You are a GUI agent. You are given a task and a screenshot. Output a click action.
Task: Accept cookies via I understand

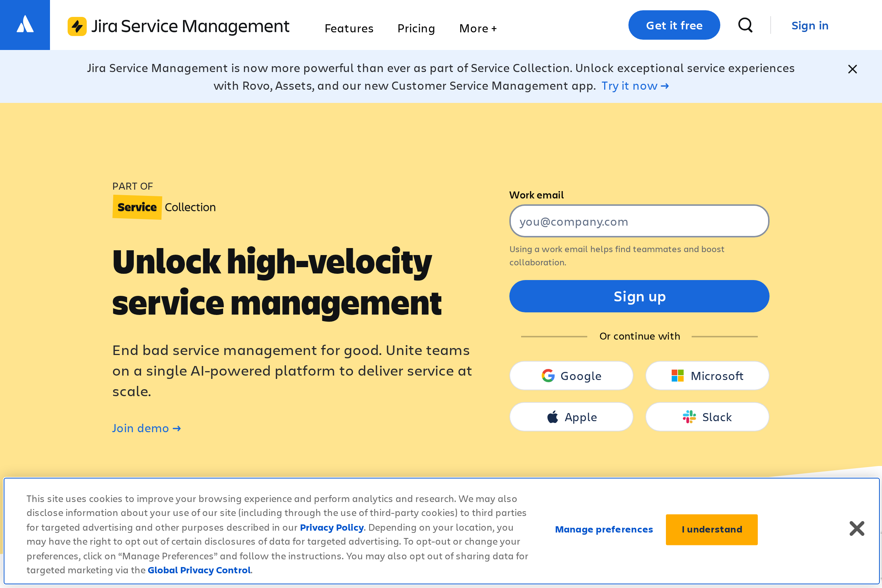711,529
